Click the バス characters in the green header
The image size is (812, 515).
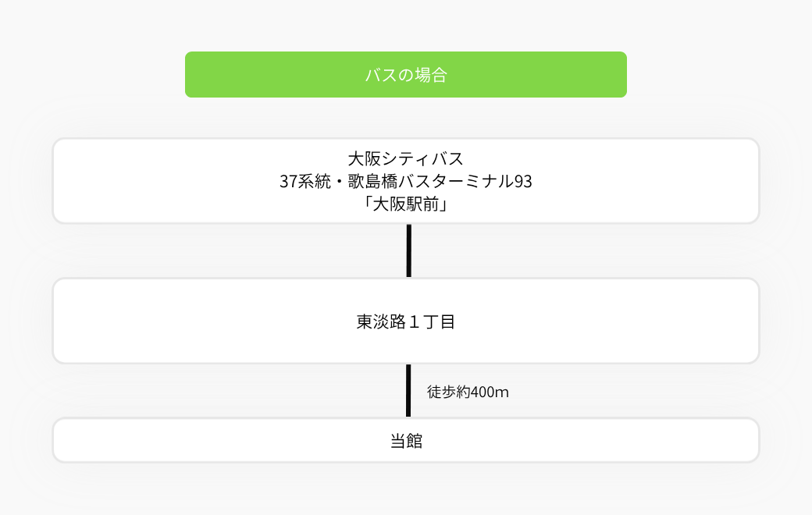[381, 75]
